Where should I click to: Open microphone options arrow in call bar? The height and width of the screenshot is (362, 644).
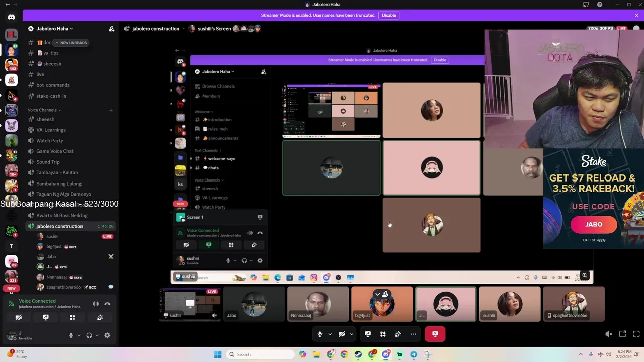pyautogui.click(x=330, y=334)
